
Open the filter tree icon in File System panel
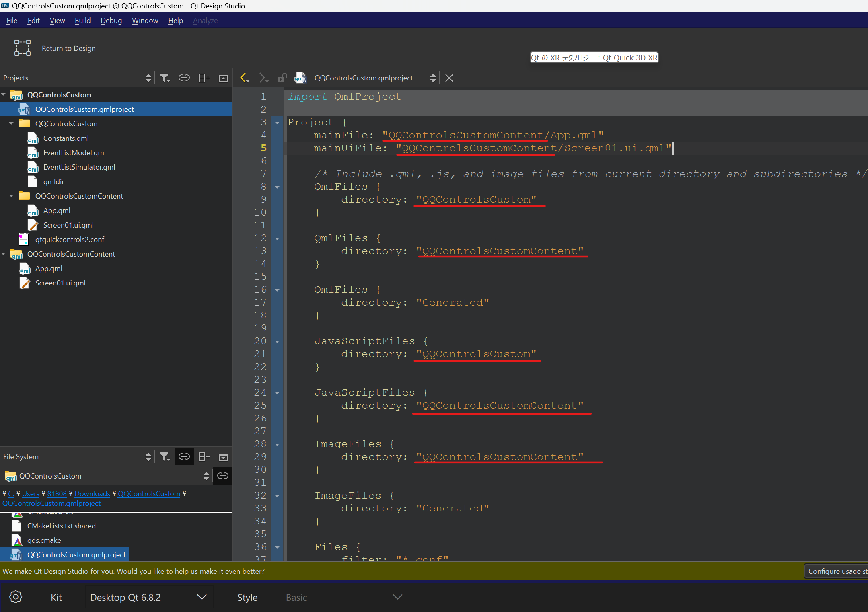165,456
